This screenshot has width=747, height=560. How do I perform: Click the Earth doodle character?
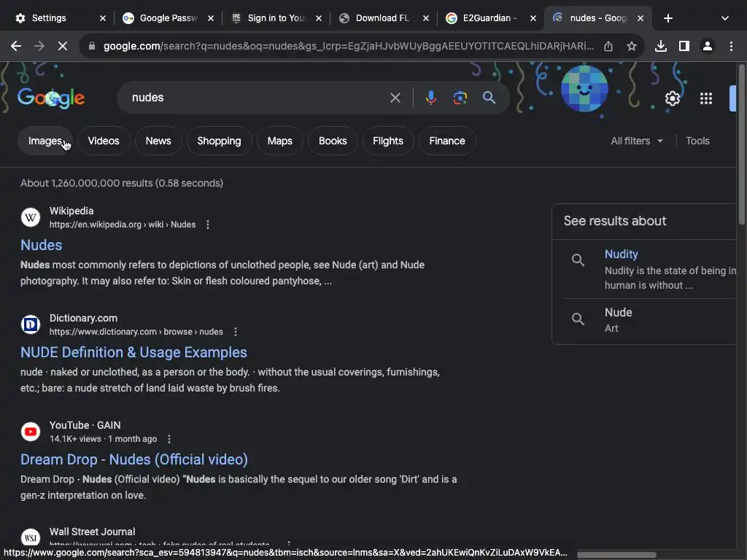[x=584, y=89]
